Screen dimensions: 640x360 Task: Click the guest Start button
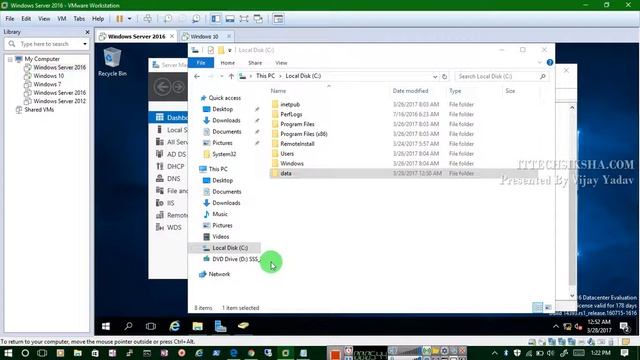point(106,326)
